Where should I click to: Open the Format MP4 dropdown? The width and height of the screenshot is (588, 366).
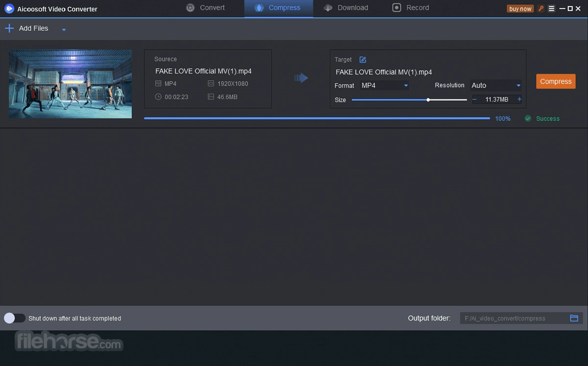pos(384,86)
